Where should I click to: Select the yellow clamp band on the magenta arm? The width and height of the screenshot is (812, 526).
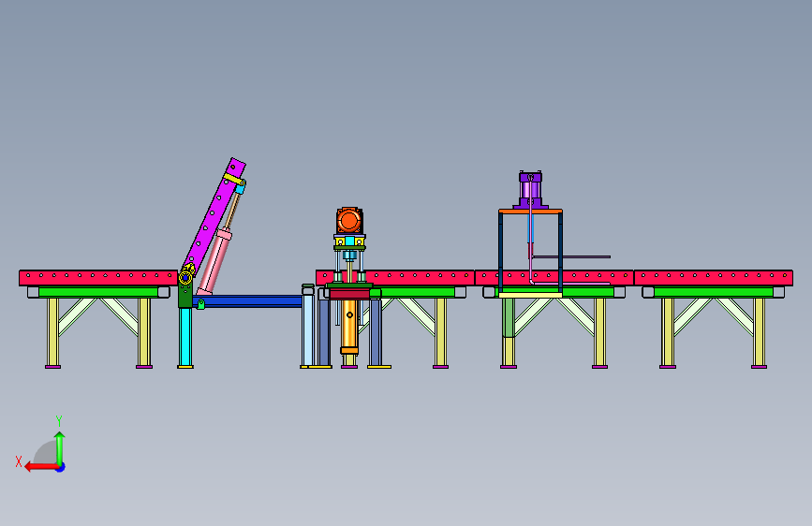(x=233, y=179)
